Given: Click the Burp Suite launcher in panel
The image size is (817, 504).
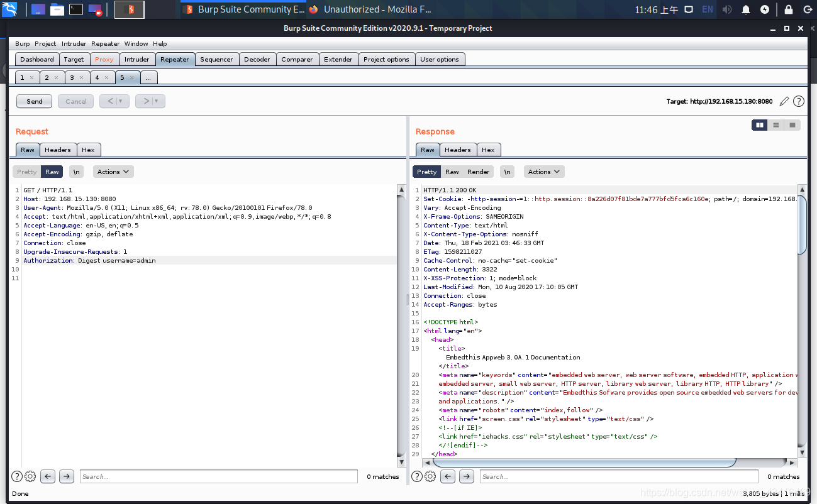Looking at the screenshot, I should (130, 9).
